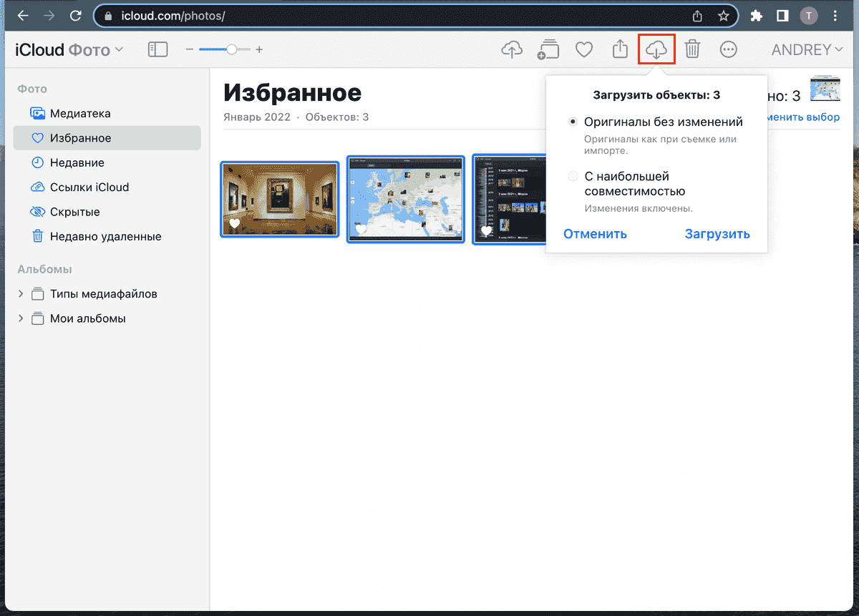Open the more options ellipsis icon
This screenshot has width=859, height=616.
[x=728, y=49]
